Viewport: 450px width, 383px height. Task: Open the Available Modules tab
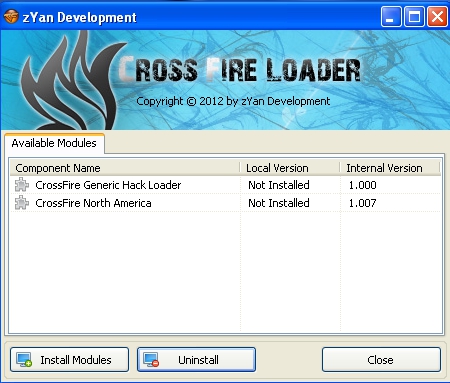[54, 143]
